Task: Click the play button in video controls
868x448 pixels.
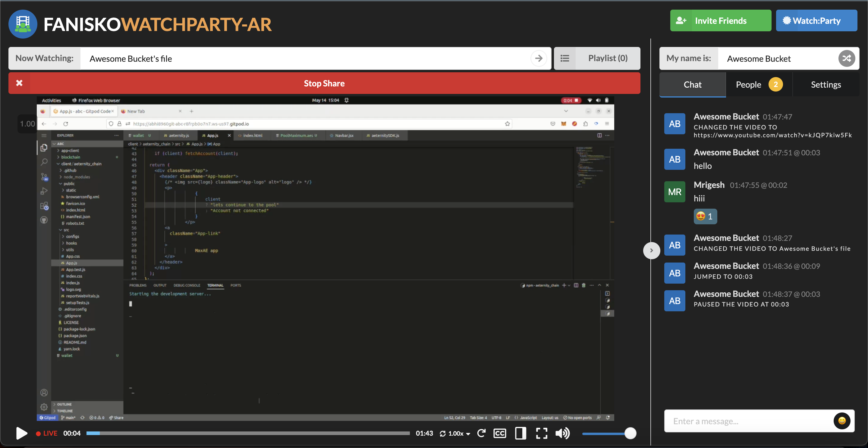Action: [x=22, y=433]
